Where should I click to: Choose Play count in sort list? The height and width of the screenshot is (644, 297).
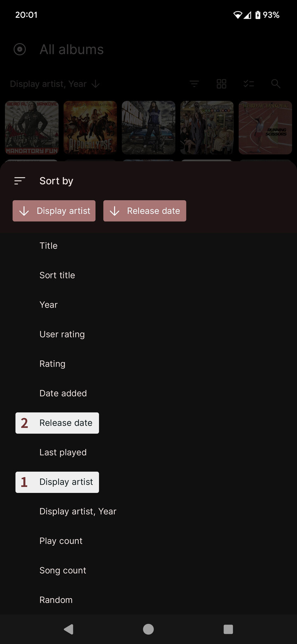click(x=61, y=541)
